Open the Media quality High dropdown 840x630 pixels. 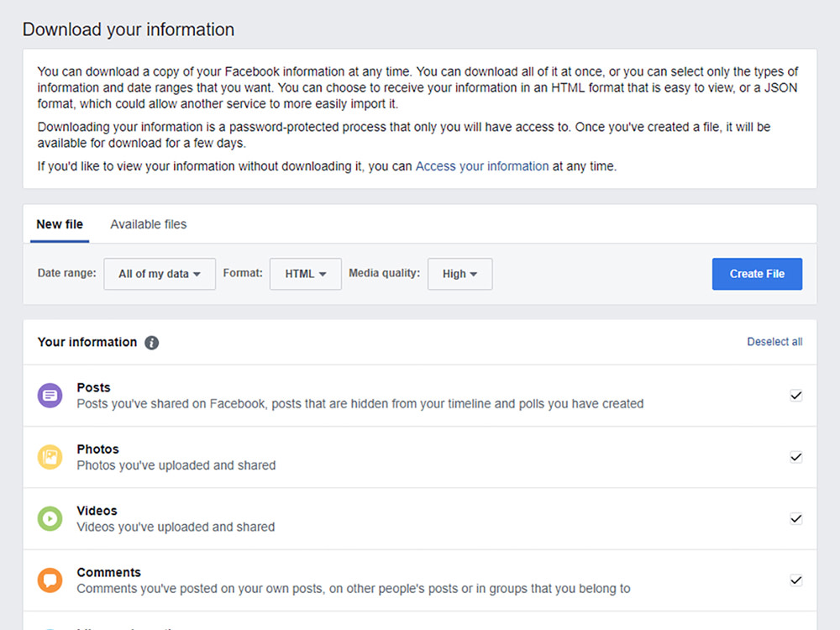pos(459,273)
